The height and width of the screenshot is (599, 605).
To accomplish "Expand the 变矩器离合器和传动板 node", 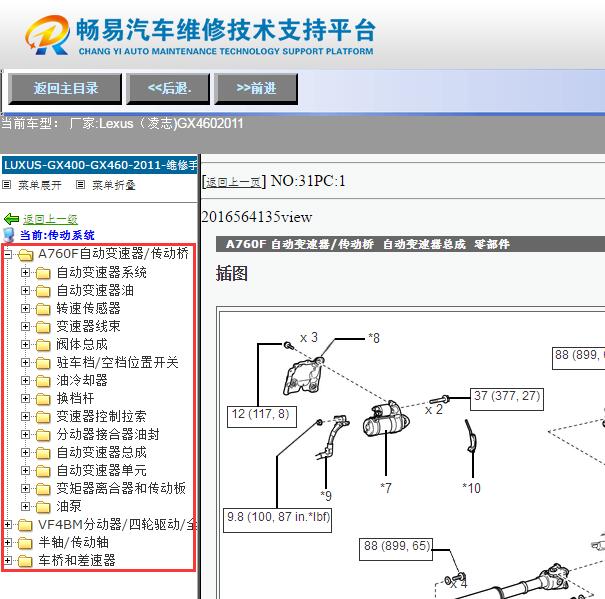I will [x=25, y=489].
